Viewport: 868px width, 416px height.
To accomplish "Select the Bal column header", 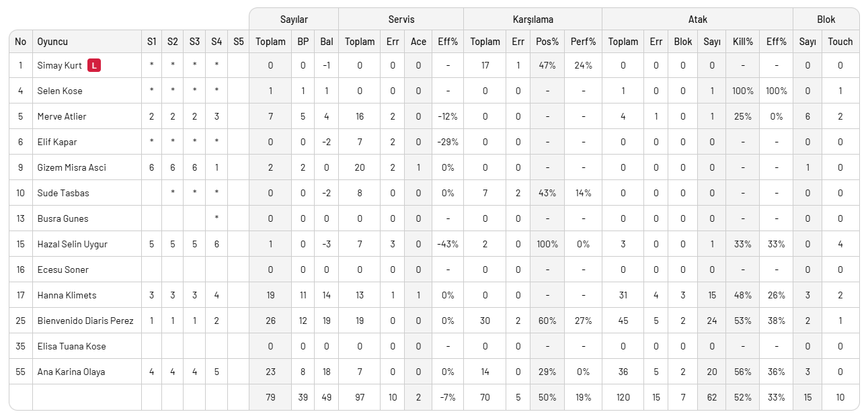I will click(x=327, y=42).
